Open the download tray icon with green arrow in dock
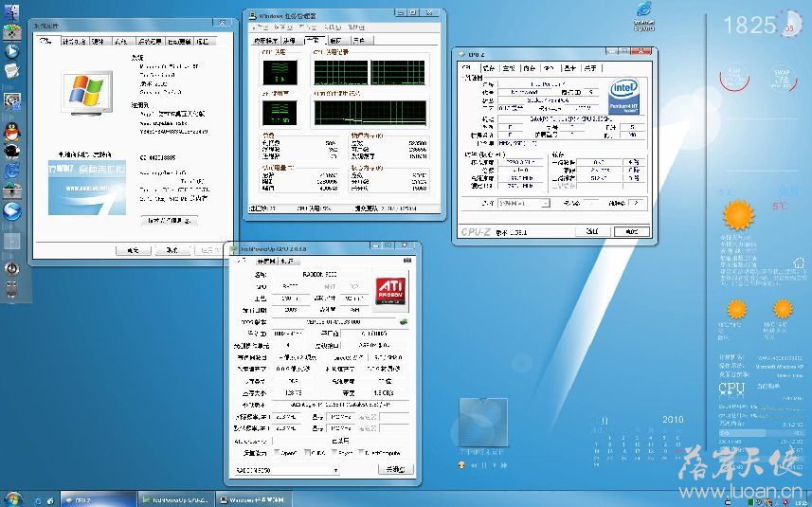Screen dimensions: 812x507 pyautogui.click(x=11, y=190)
